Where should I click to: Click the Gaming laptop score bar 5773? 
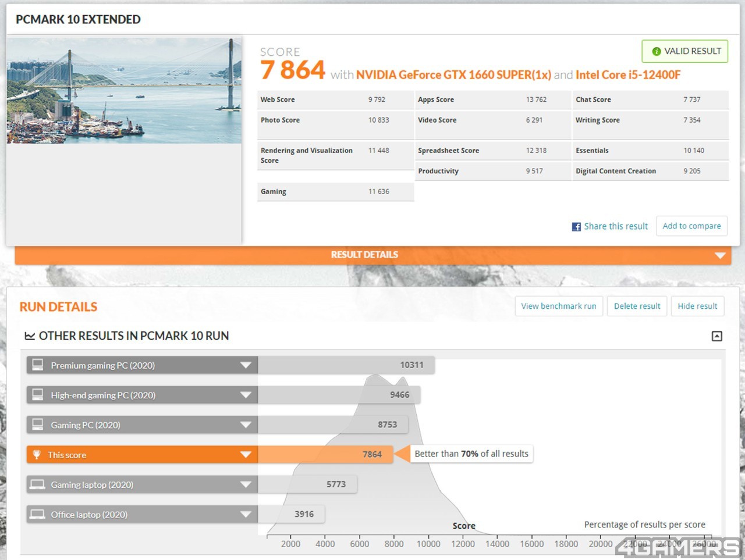coord(307,484)
